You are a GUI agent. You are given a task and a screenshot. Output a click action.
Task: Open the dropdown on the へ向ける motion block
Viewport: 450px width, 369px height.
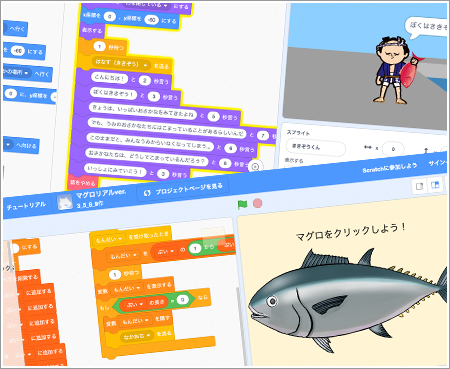[x=8, y=145]
